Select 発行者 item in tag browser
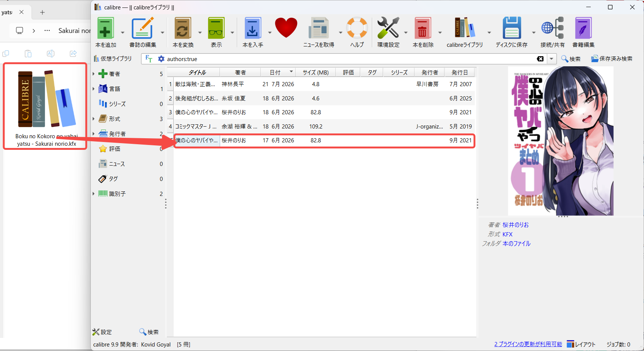644x351 pixels. point(117,134)
